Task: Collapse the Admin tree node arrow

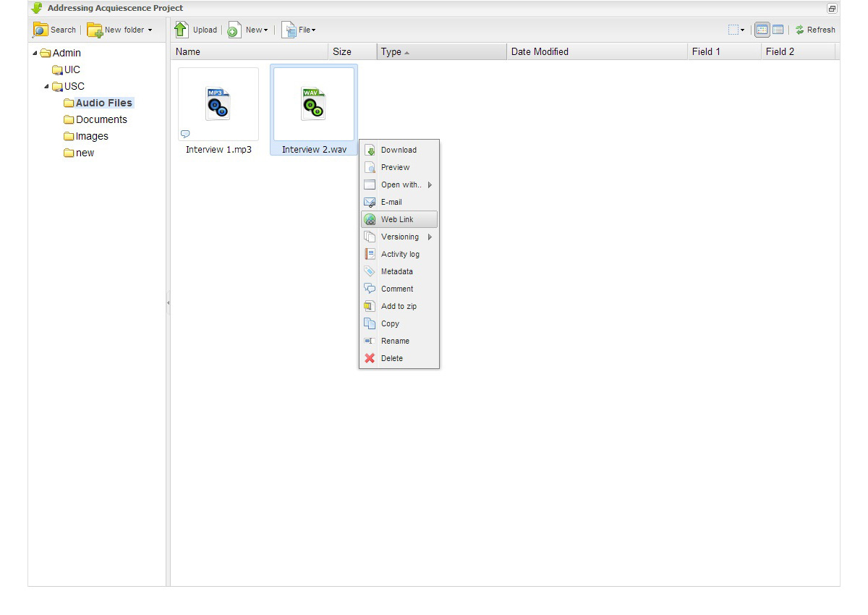Action: pos(35,53)
